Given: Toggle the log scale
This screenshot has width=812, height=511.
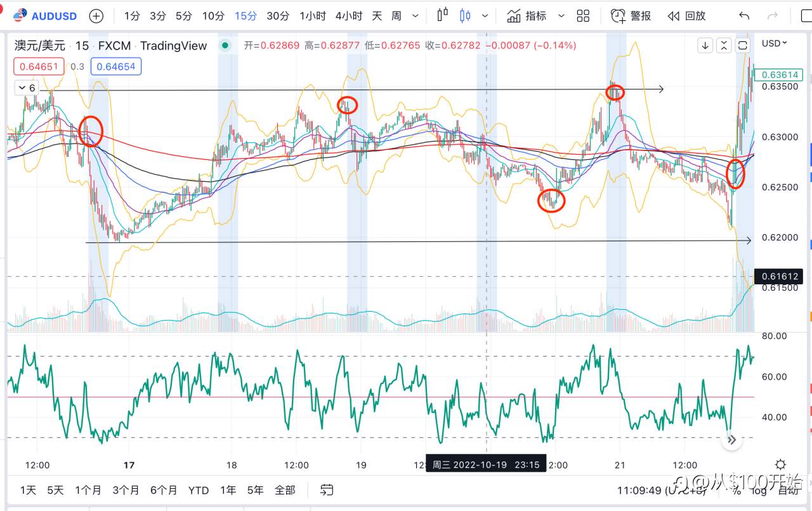Looking at the screenshot, I should point(759,490).
